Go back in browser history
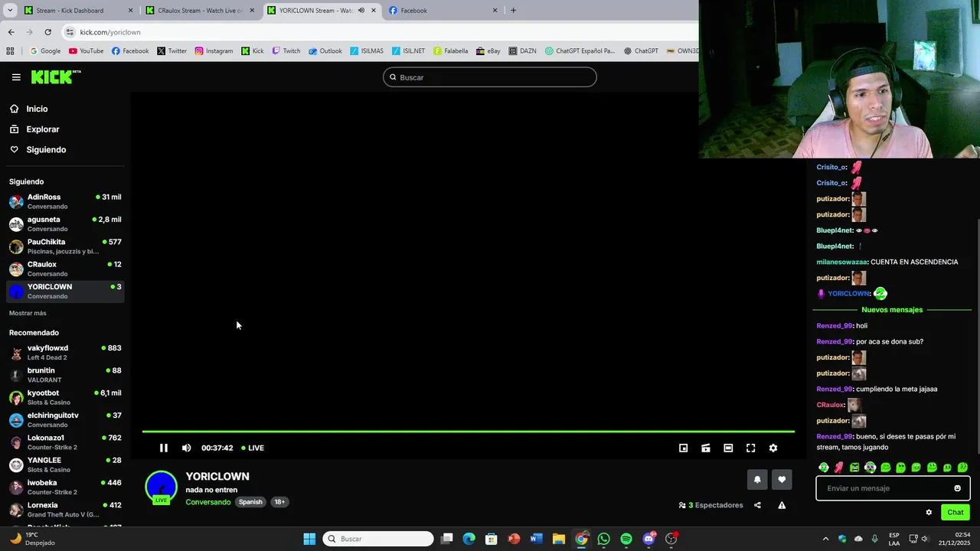This screenshot has width=980, height=551. (x=11, y=32)
